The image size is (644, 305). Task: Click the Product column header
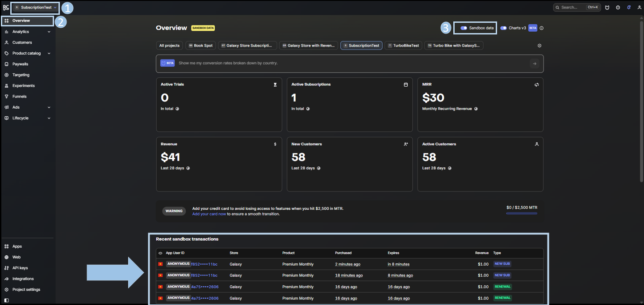(289, 253)
